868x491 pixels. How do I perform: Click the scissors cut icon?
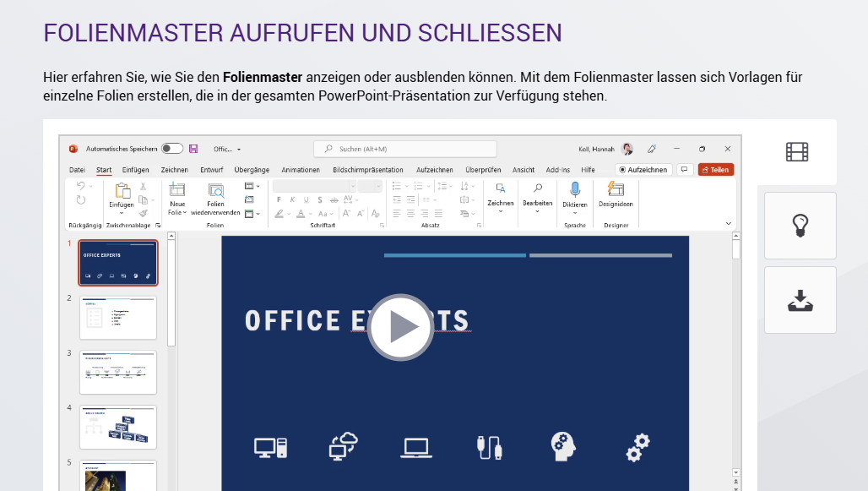pos(143,186)
